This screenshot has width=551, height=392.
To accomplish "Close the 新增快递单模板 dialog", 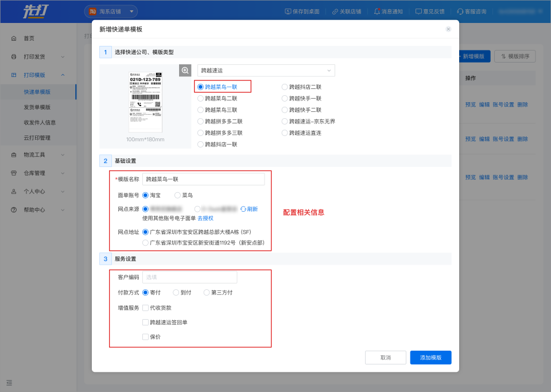I will (x=448, y=29).
